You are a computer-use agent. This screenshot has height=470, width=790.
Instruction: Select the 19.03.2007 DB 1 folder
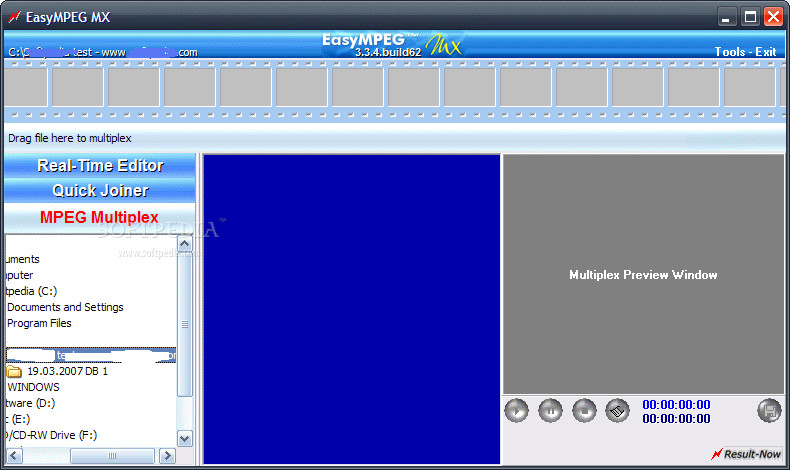68,371
